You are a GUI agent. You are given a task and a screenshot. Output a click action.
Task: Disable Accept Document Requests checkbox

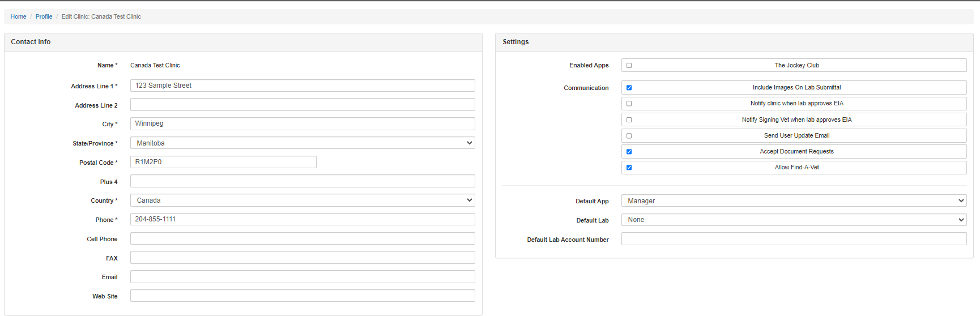point(629,152)
